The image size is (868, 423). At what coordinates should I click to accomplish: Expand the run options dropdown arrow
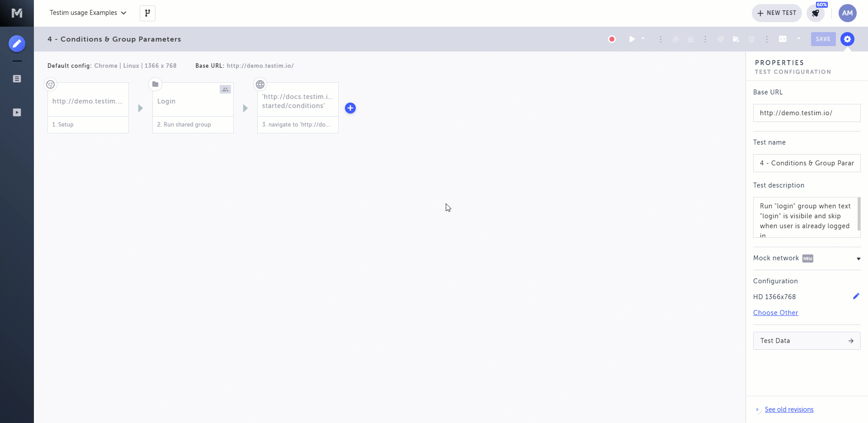click(x=643, y=38)
